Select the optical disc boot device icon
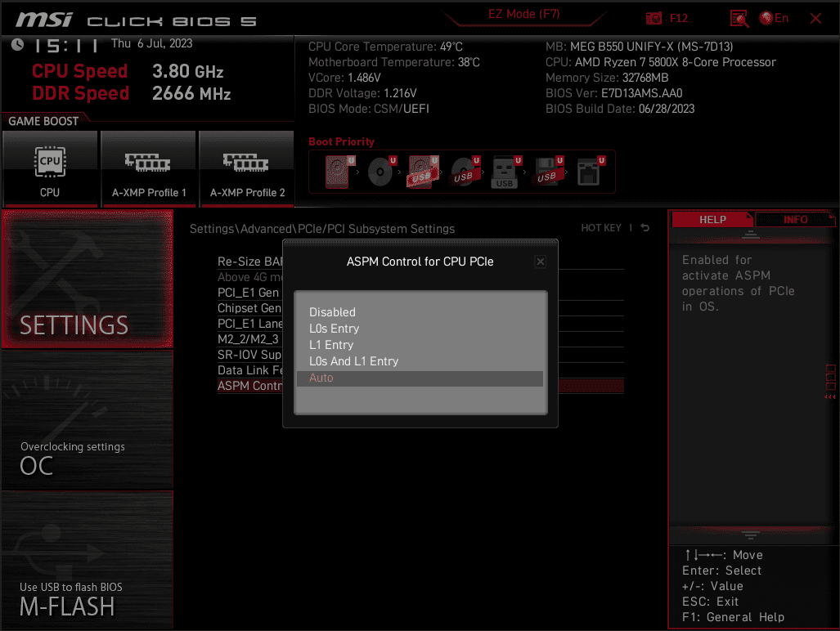The width and height of the screenshot is (840, 631). click(382, 172)
